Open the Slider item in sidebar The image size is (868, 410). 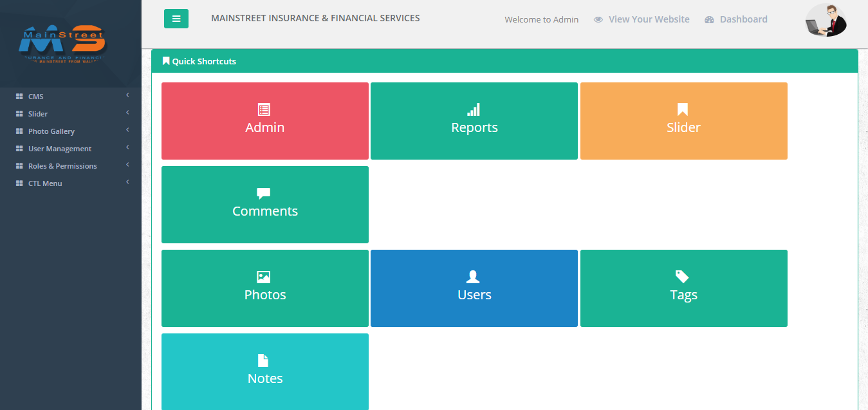point(38,114)
